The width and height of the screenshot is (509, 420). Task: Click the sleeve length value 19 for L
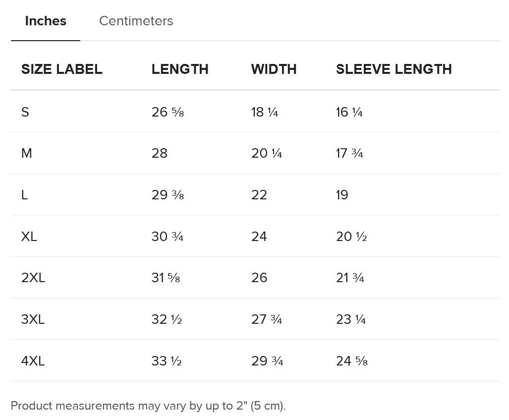[x=342, y=195]
